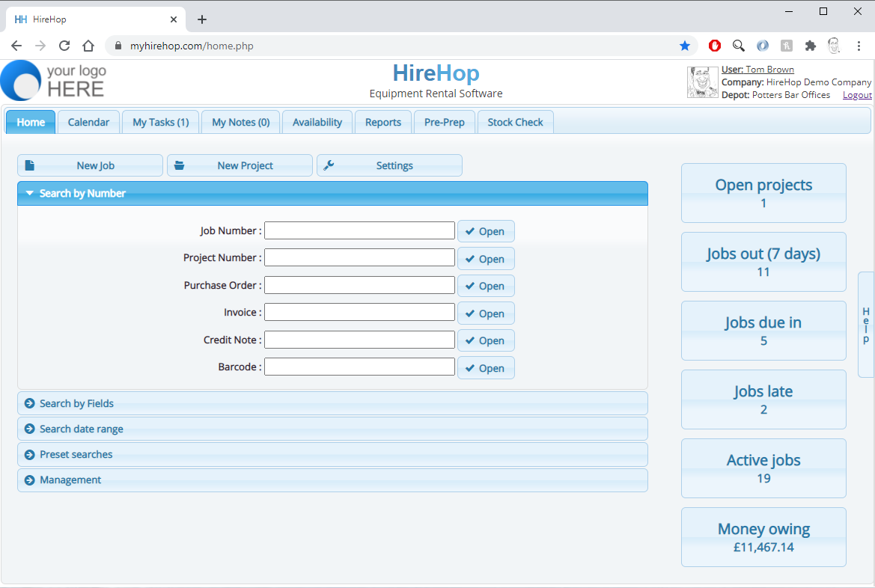Open the Jobs late summary tile
This screenshot has height=588, width=875.
[763, 399]
